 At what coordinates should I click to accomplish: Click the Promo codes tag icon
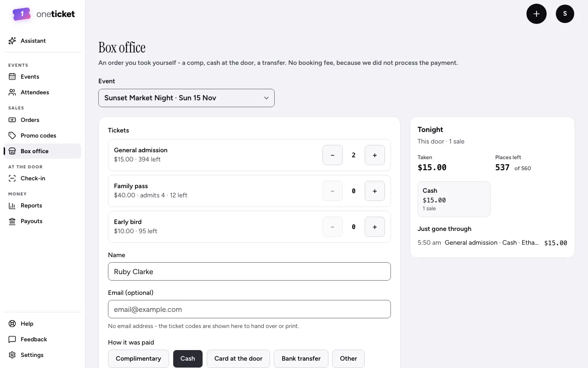pos(12,136)
